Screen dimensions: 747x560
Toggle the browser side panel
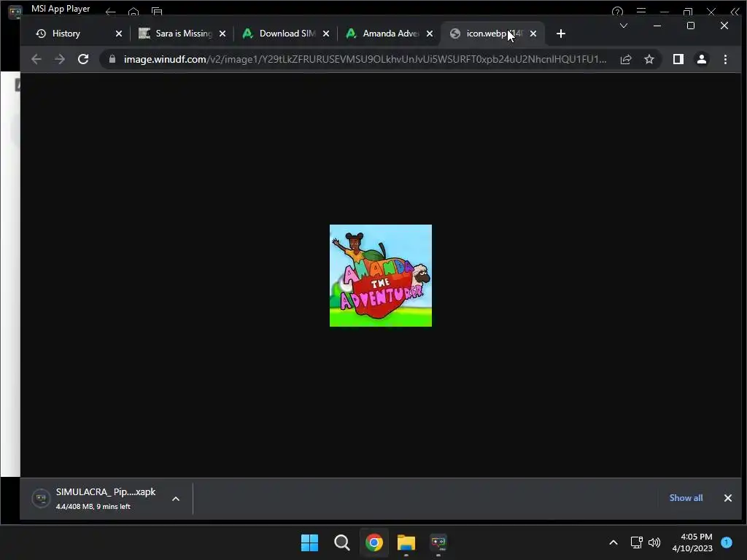click(x=678, y=59)
